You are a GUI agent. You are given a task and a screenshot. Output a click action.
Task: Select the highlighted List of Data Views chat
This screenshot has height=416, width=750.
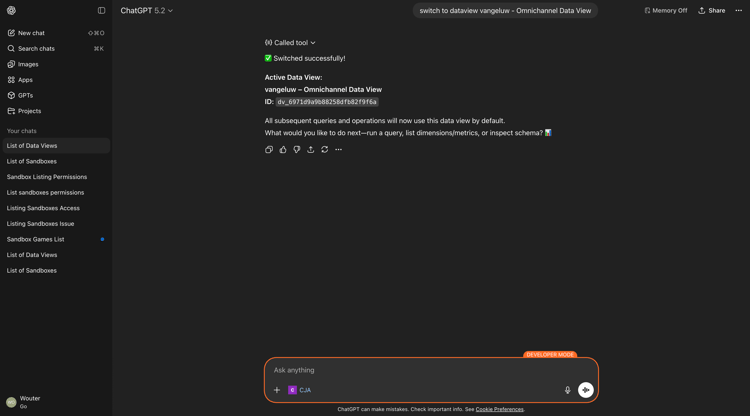(x=56, y=145)
